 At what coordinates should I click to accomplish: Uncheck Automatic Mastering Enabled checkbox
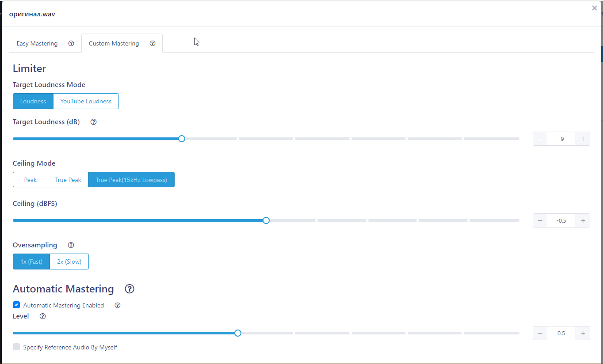(16, 305)
